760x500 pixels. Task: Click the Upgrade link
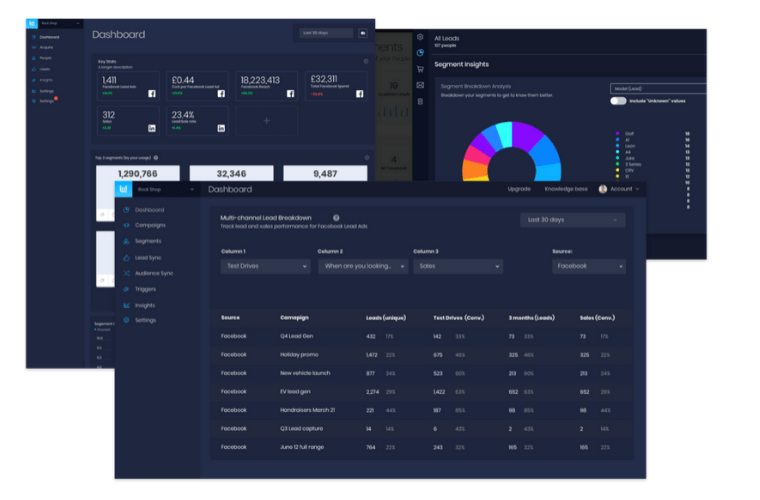tap(519, 189)
